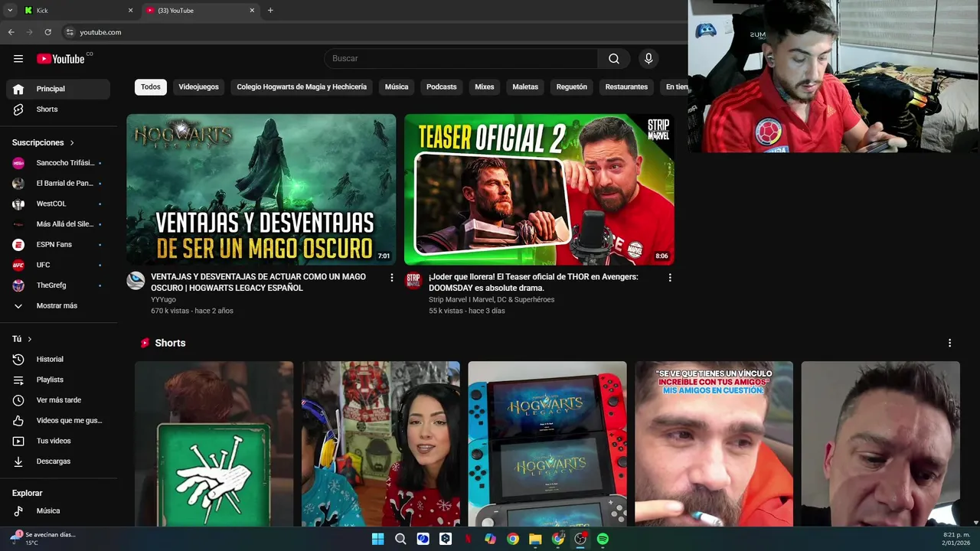Select the Maletas filter chip
Viewport: 980px width, 551px height.
click(525, 87)
